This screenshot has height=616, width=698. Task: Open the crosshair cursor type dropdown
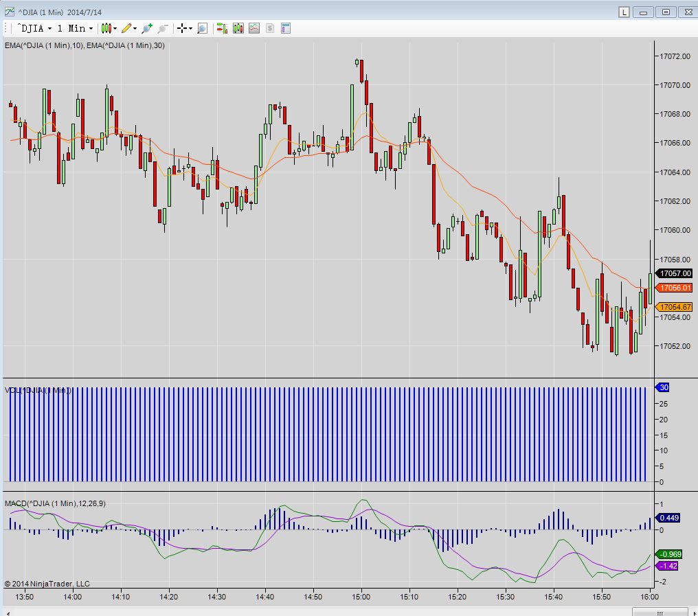click(184, 28)
